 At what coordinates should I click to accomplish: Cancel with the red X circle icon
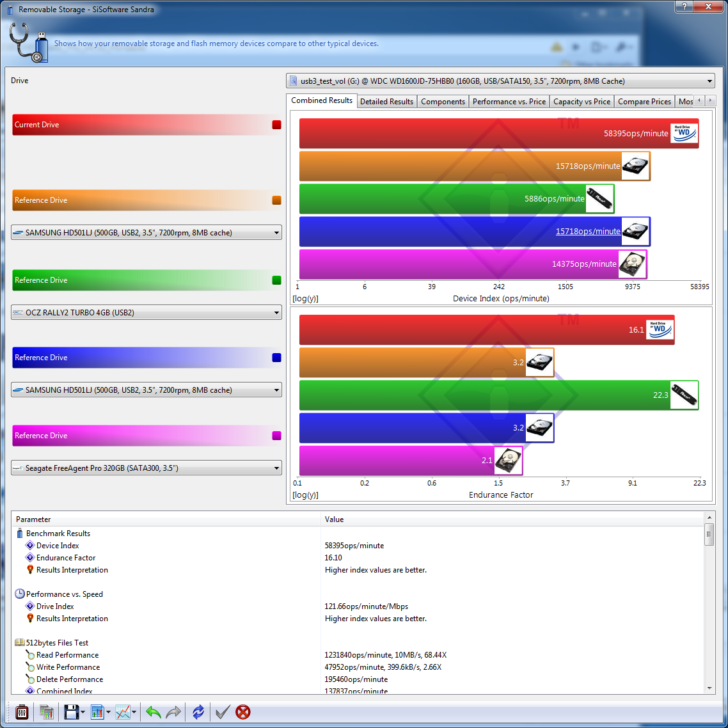[x=243, y=712]
